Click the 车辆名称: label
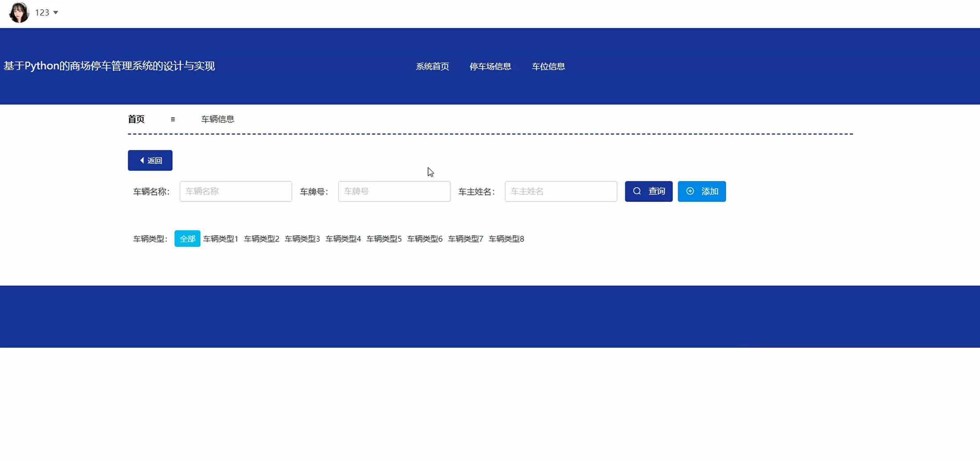Screen dimensions: 980x462 click(151, 192)
